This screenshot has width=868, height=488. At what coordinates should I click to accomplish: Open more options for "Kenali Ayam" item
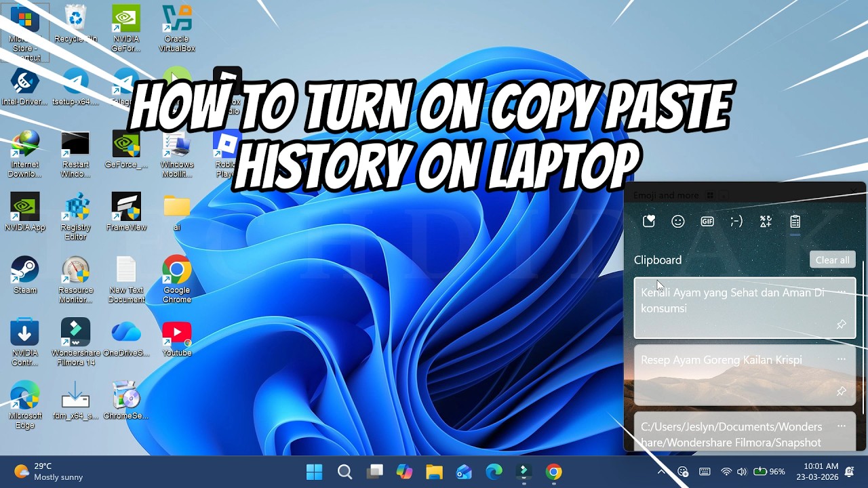click(842, 292)
